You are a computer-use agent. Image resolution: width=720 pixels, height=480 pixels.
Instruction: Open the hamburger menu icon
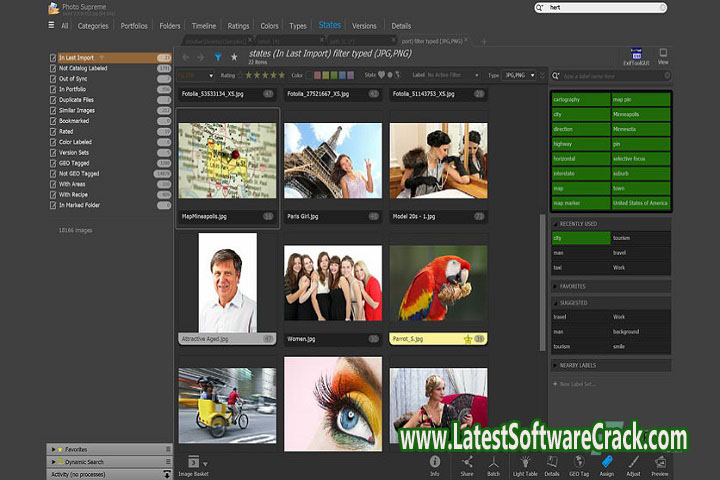click(x=51, y=25)
